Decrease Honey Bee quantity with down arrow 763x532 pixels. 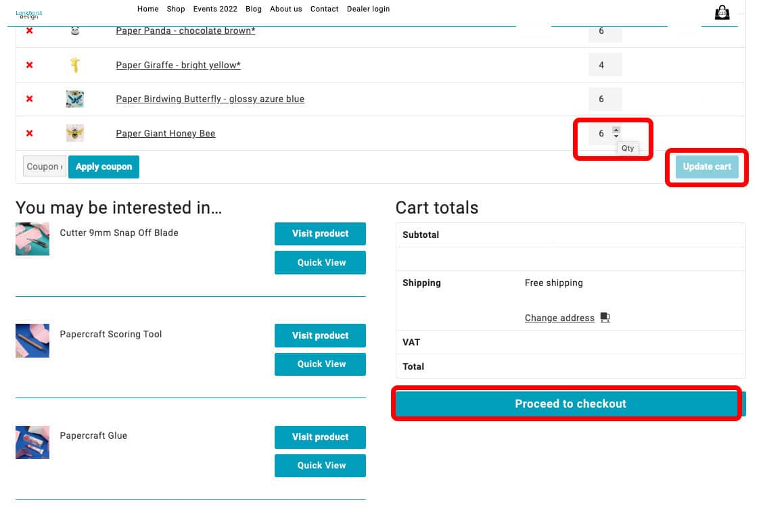(616, 137)
